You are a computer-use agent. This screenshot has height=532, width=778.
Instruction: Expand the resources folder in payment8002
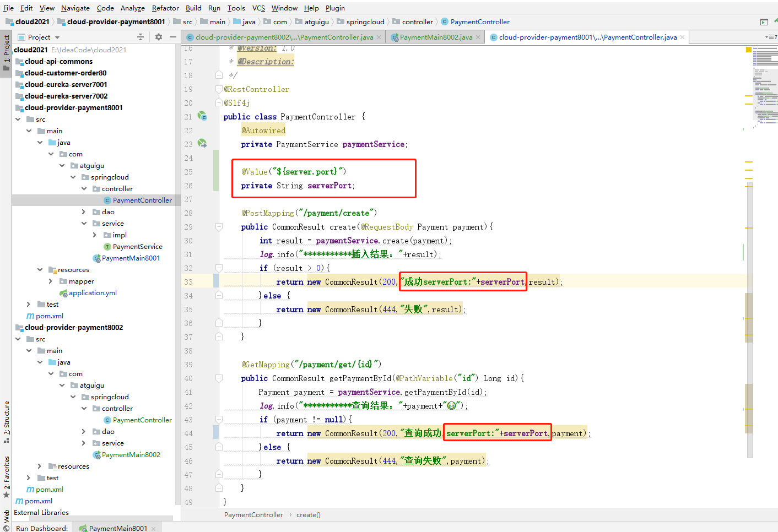click(x=40, y=466)
